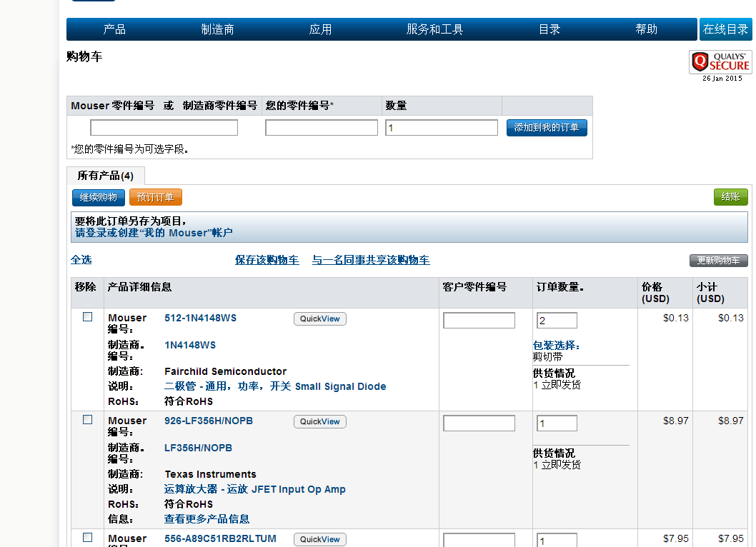Open the 制造商 menu
The height and width of the screenshot is (547, 756).
tap(217, 29)
